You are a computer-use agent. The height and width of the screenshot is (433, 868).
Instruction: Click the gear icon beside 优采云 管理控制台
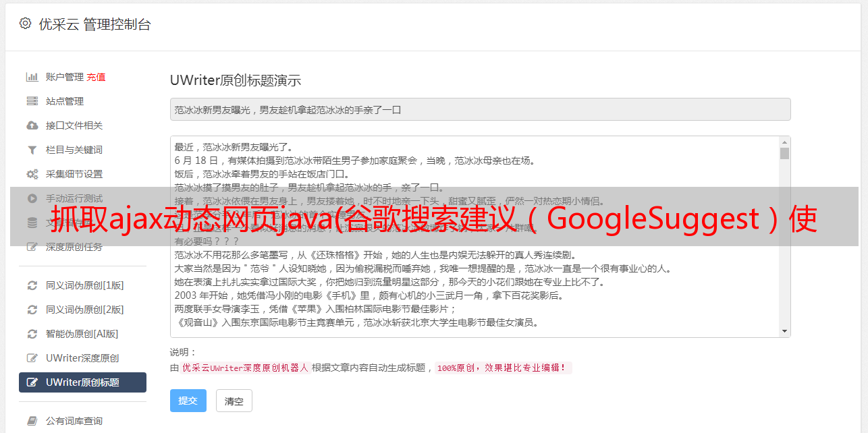tap(25, 24)
